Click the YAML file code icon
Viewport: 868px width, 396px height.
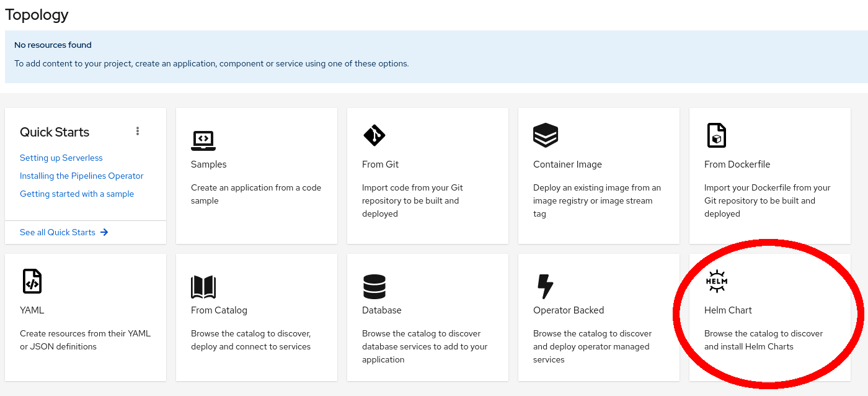pos(32,281)
